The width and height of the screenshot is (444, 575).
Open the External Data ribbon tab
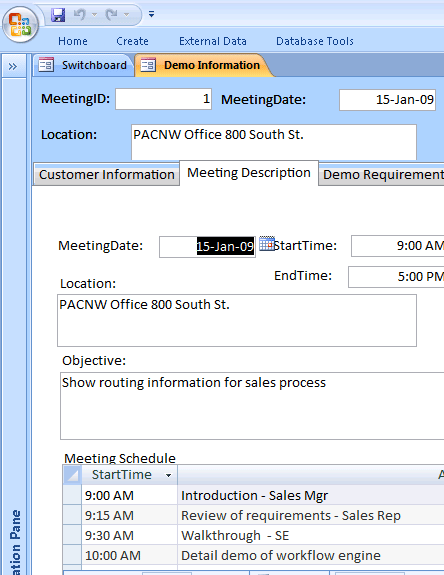point(213,41)
